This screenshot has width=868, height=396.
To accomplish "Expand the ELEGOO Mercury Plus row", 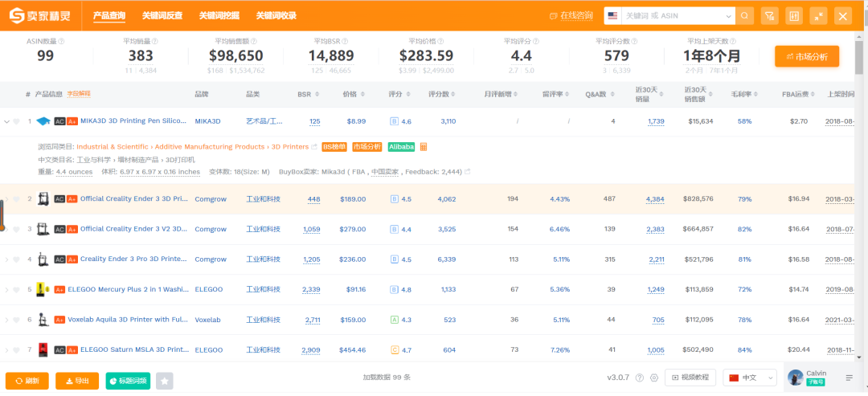I will (x=6, y=290).
